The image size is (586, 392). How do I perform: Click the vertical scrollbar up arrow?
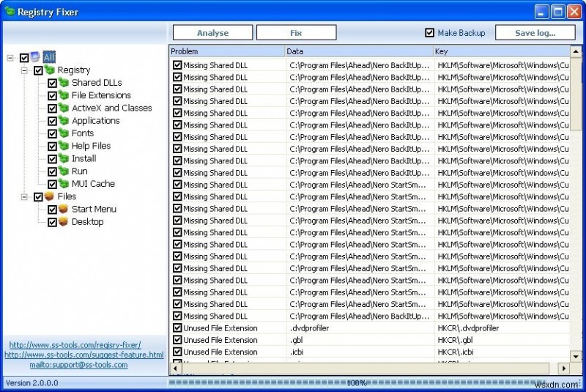(x=576, y=51)
